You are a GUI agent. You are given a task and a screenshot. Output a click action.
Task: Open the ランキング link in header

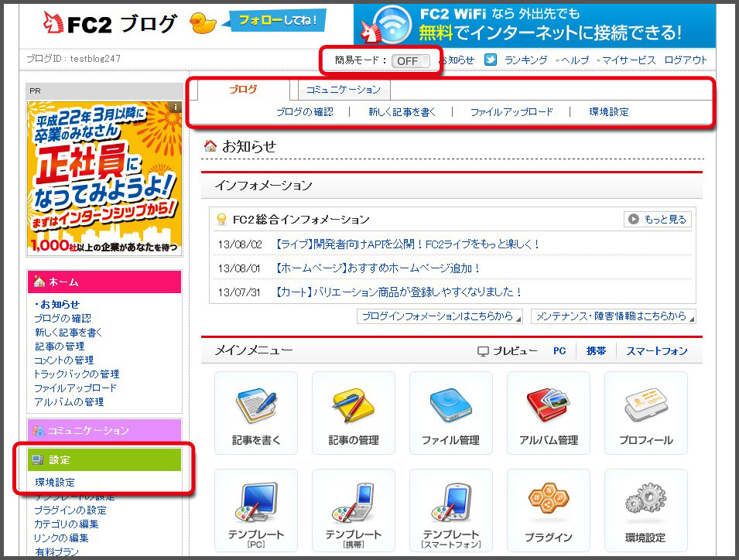[526, 60]
